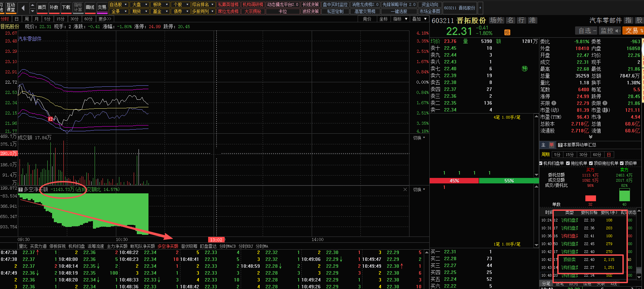Open the 一键选股 button
The image size is (644, 289).
tap(399, 11)
